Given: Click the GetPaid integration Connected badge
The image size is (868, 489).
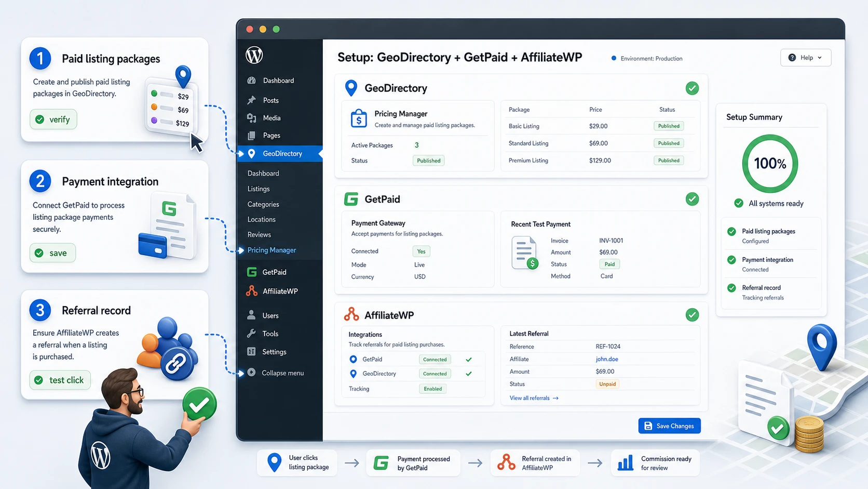Looking at the screenshot, I should click(x=435, y=360).
